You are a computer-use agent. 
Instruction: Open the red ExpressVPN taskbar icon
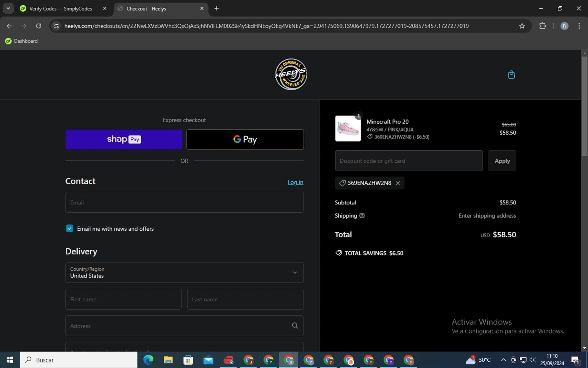click(x=229, y=360)
